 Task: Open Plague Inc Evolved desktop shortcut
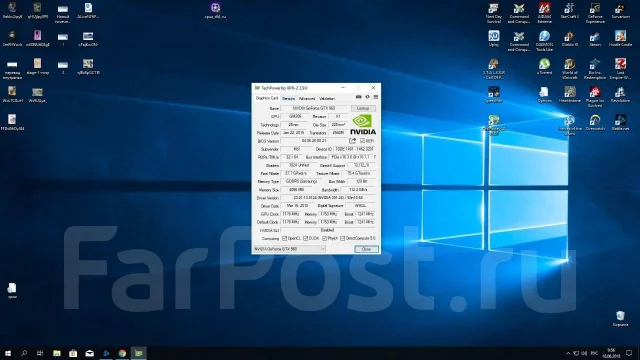595,96
